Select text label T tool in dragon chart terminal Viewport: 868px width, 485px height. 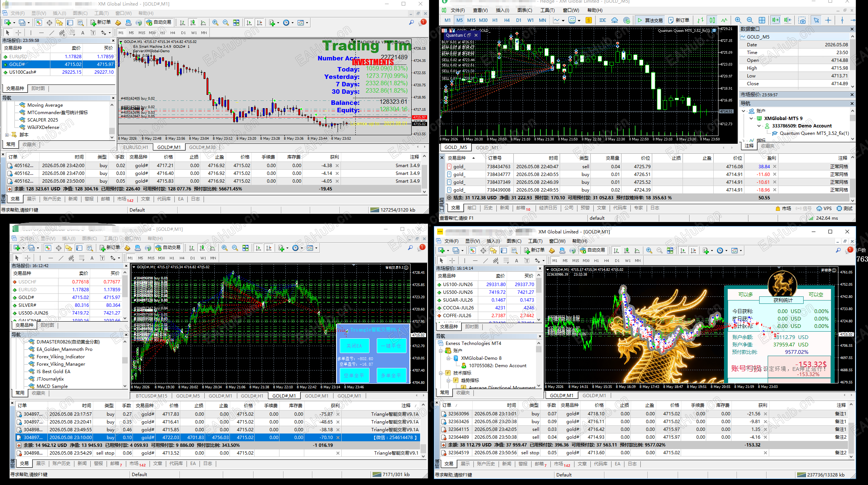pyautogui.click(x=527, y=260)
